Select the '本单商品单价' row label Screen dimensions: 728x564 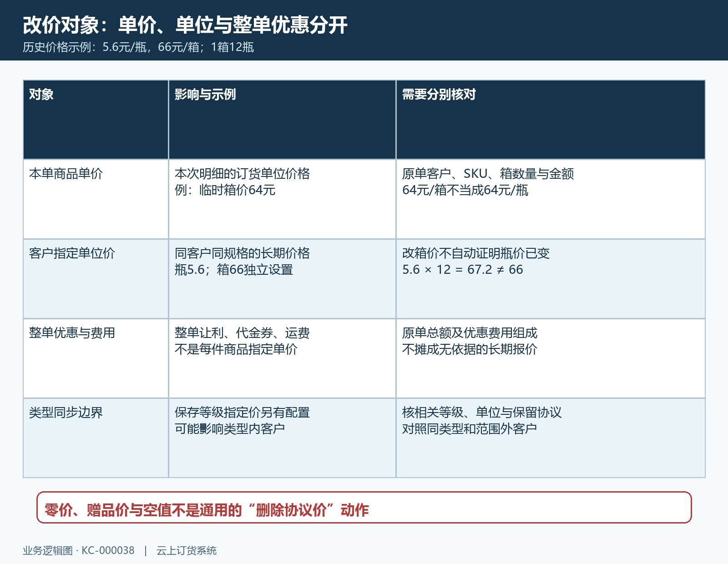point(66,174)
